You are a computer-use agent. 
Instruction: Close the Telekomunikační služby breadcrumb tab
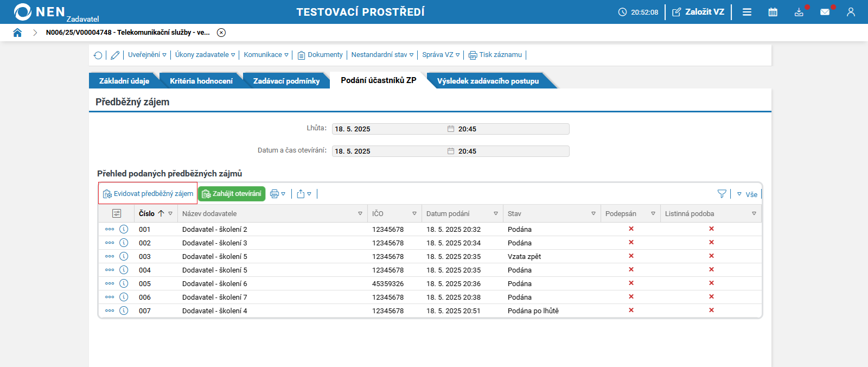tap(221, 33)
